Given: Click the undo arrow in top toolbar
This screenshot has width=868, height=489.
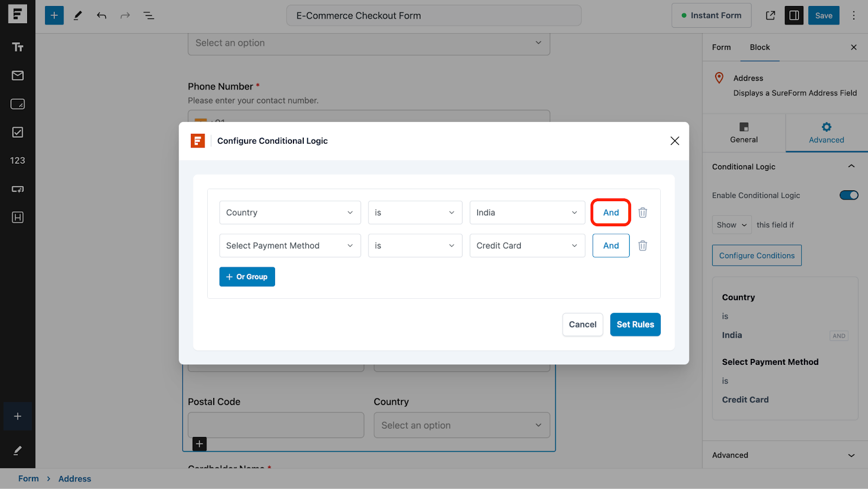Looking at the screenshot, I should point(101,15).
